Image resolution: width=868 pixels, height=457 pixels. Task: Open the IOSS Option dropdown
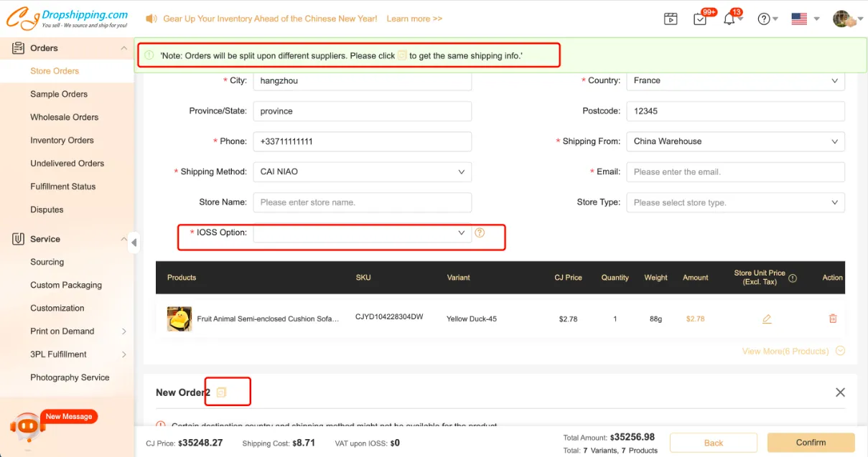tap(362, 232)
